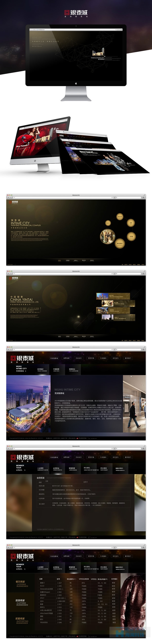
Task: Click 银泰城 logo on brand table page
Action: [x=22, y=557]
